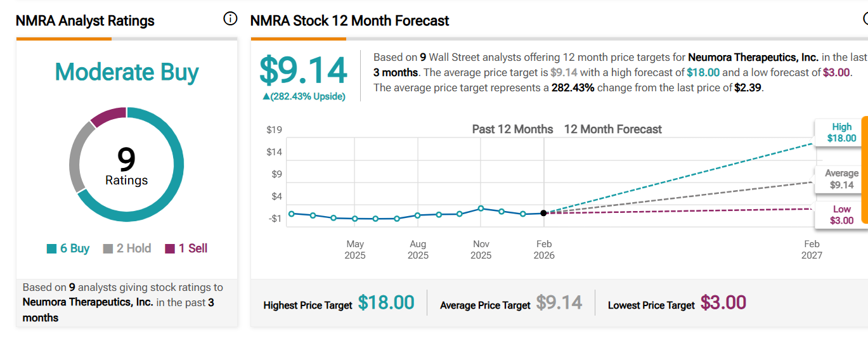Click the black Feb 2026 price dot
Viewport: 868px width, 353px height.
(543, 213)
